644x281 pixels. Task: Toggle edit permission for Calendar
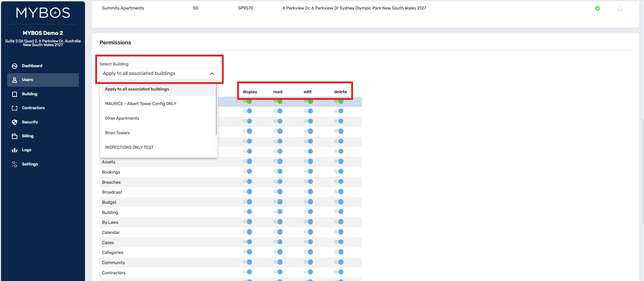(x=308, y=232)
